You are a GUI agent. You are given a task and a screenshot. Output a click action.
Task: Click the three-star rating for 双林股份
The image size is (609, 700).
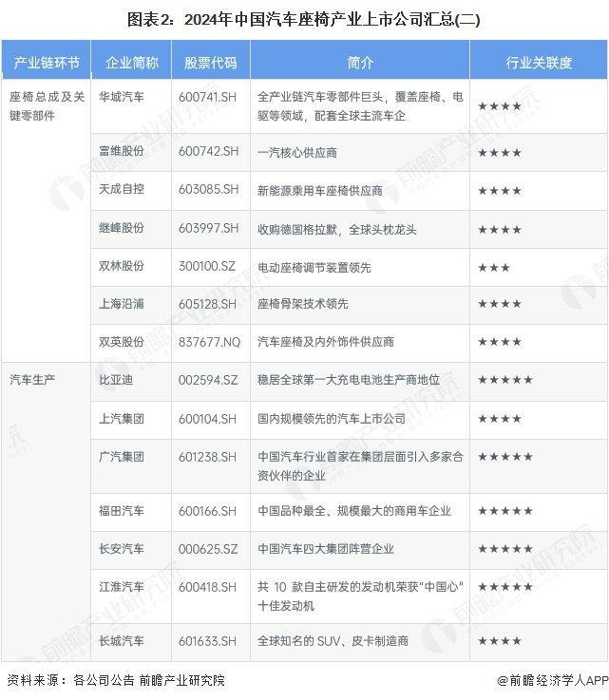pyautogui.click(x=494, y=268)
